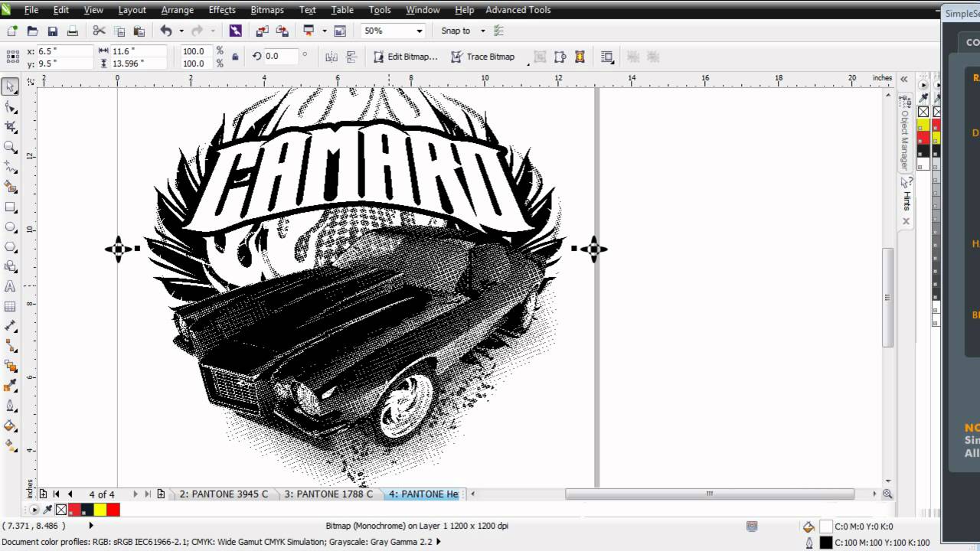Viewport: 980px width, 551px height.
Task: Click the rotation angle field
Action: click(x=282, y=57)
